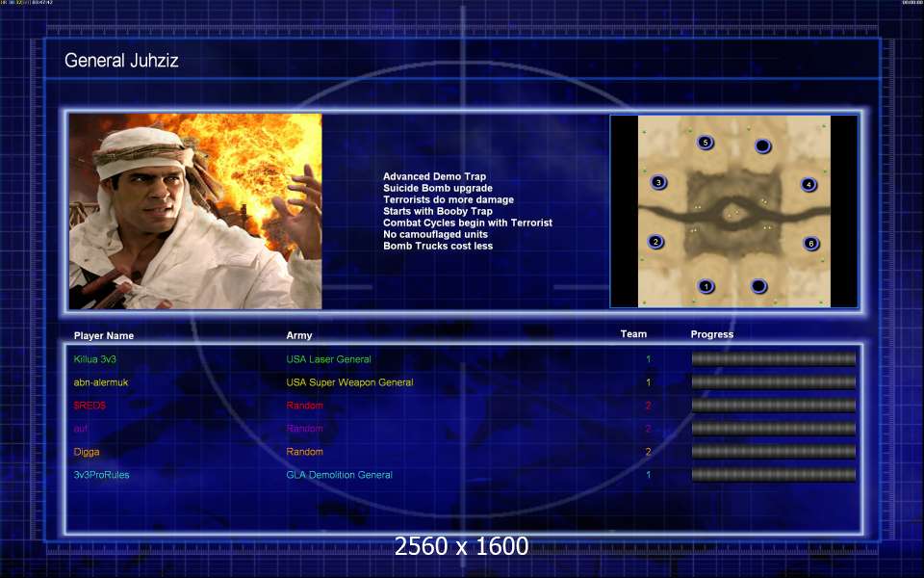This screenshot has width=924, height=578.
Task: Click the unnumbered start marker beside marker 5
Action: point(762,145)
